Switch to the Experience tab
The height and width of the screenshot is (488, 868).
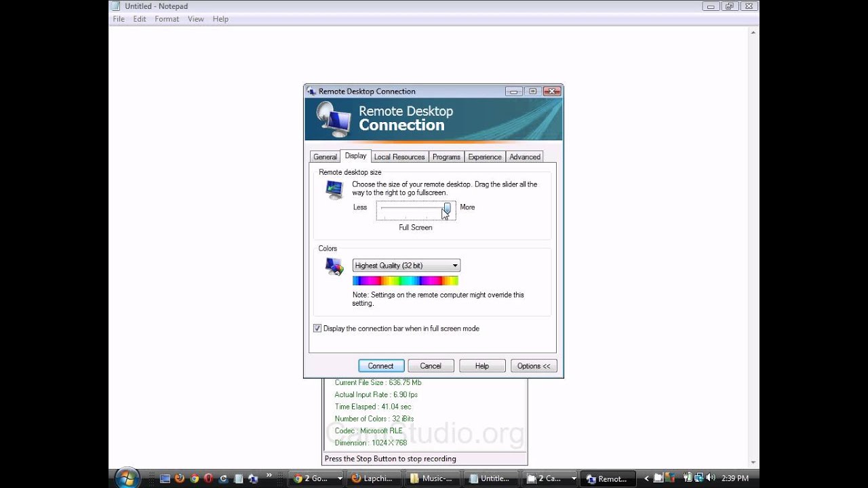tap(485, 157)
